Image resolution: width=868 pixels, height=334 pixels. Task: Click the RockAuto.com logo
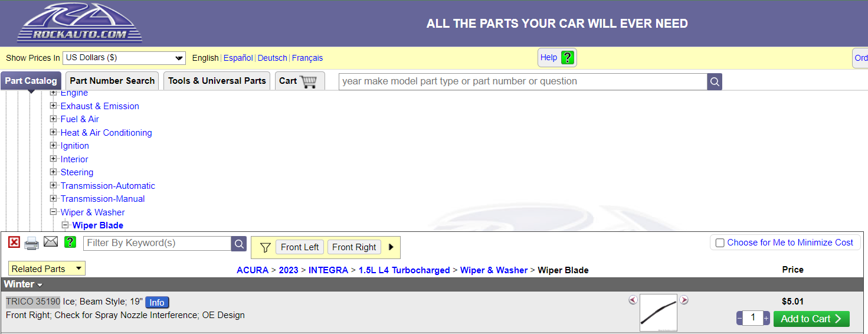coord(80,23)
